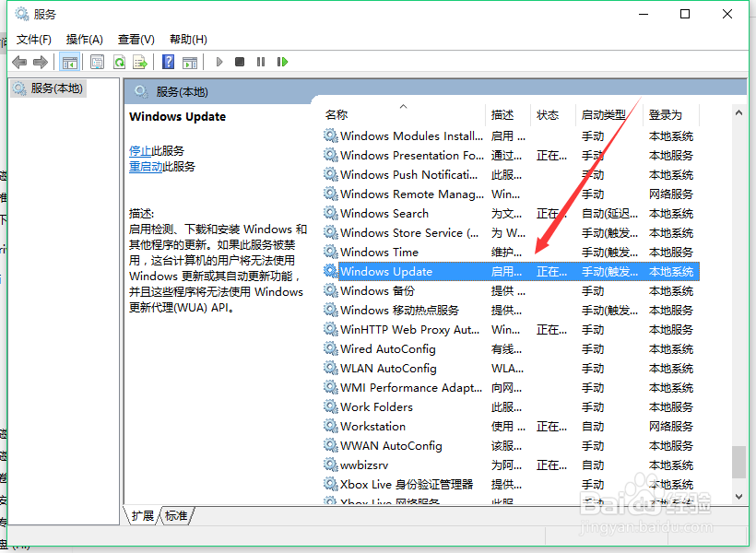Stop service with the stop icon
The width and height of the screenshot is (756, 553).
[240, 62]
